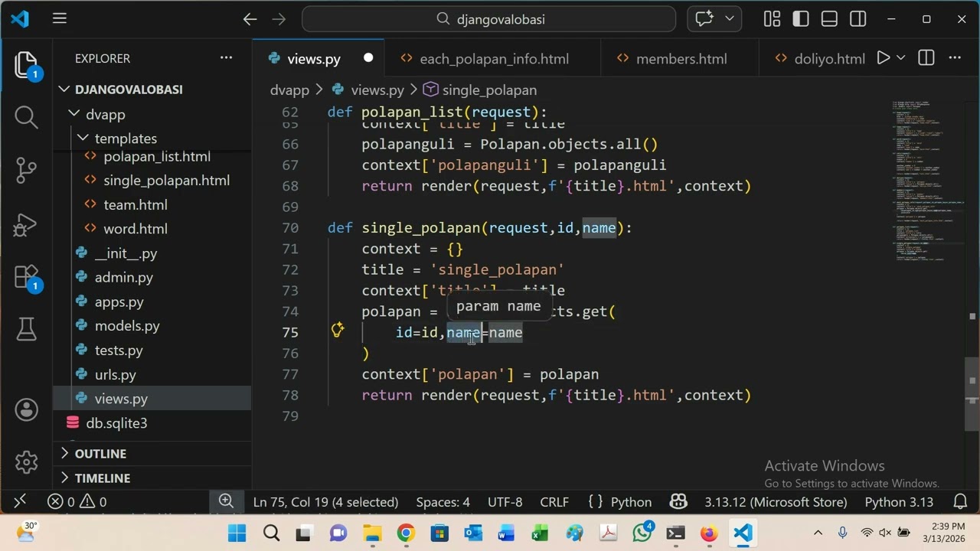Go back with the left arrow
The width and height of the screenshot is (980, 551).
(250, 19)
